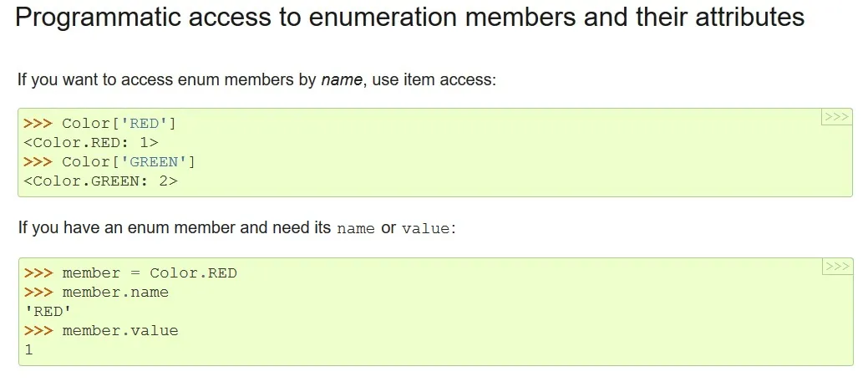Hide prompts using second code block's >>> button
The image size is (868, 387).
(837, 267)
